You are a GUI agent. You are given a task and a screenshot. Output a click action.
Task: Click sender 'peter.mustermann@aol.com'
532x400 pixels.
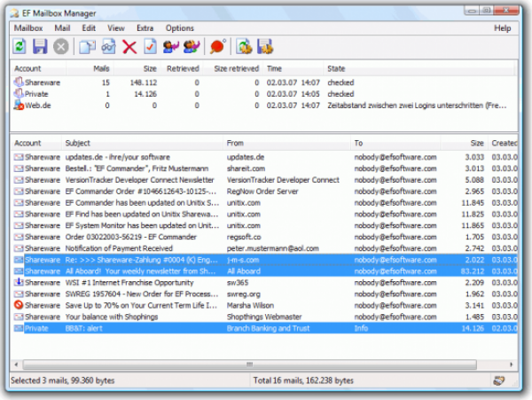click(273, 248)
